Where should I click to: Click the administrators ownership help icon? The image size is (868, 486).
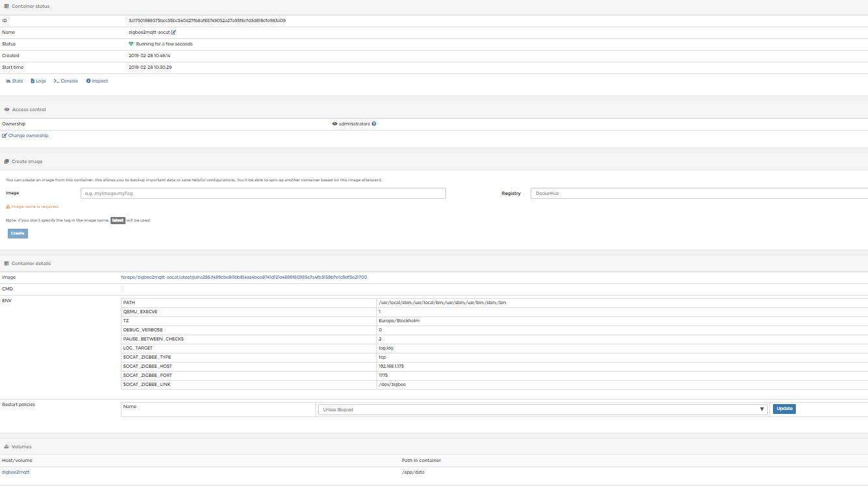(374, 123)
